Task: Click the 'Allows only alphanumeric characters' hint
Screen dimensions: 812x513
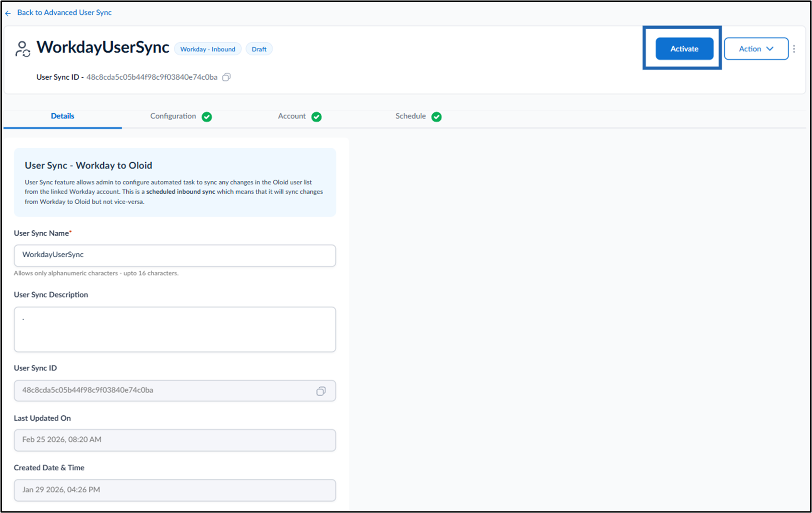Action: 96,273
